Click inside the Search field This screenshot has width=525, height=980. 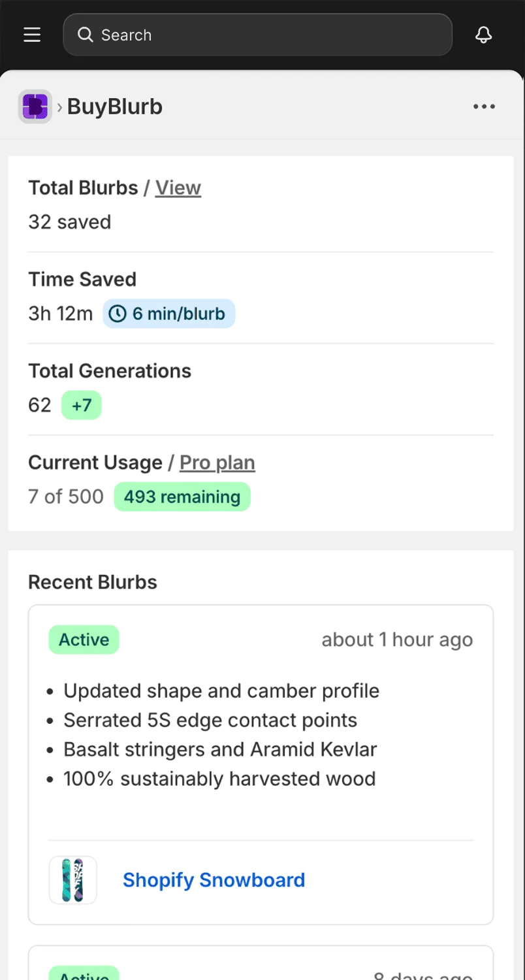click(258, 35)
